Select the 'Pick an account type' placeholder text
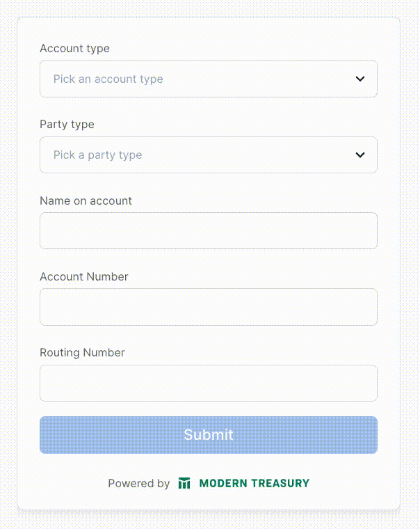The image size is (420, 529). pos(108,79)
